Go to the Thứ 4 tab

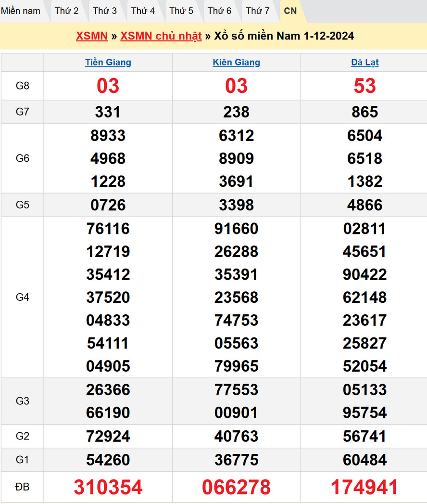point(143,11)
